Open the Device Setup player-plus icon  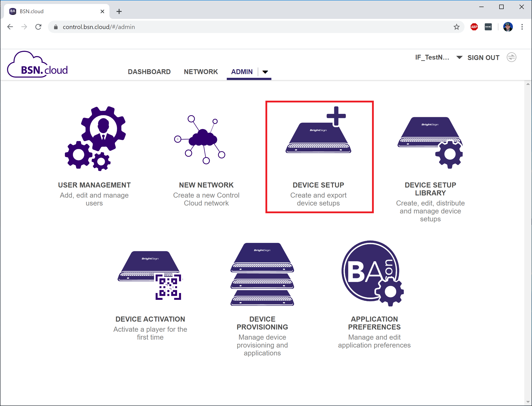318,130
